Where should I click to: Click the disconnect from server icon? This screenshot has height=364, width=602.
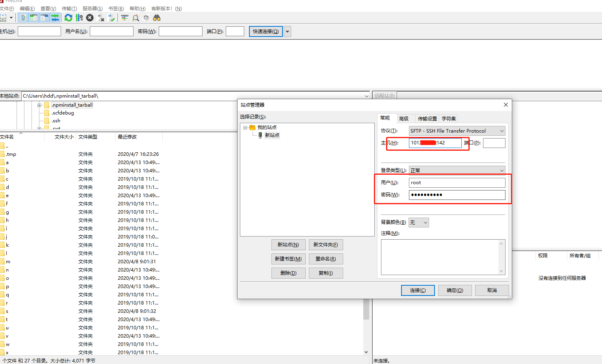point(101,18)
